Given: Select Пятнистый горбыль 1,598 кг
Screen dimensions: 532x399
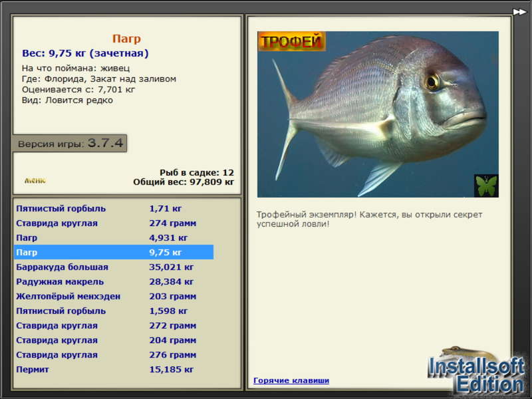Looking at the screenshot, I should pyautogui.click(x=114, y=311).
